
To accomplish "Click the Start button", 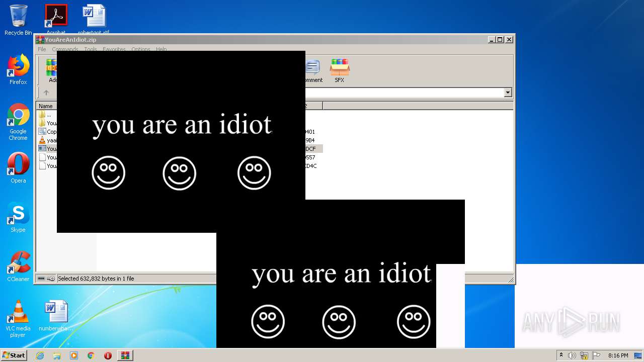I will (14, 355).
